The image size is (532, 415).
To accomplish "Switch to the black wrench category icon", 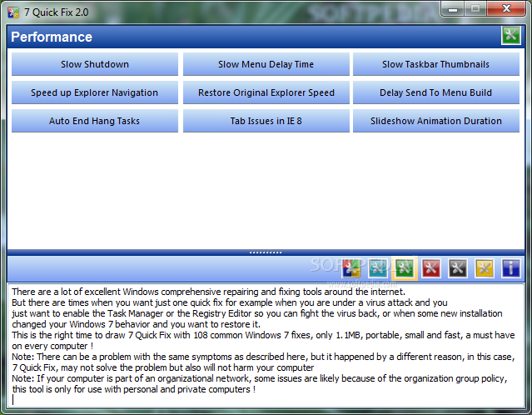I will pyautogui.click(x=458, y=268).
